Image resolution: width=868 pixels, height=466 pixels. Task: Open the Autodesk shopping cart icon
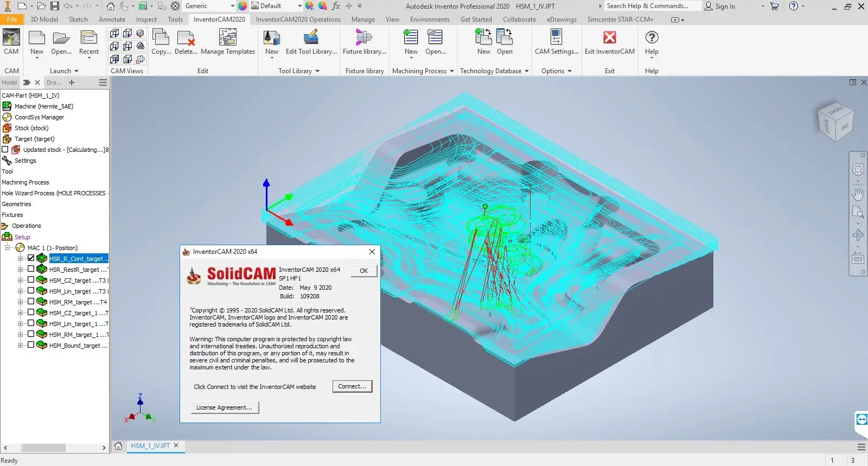pyautogui.click(x=774, y=6)
